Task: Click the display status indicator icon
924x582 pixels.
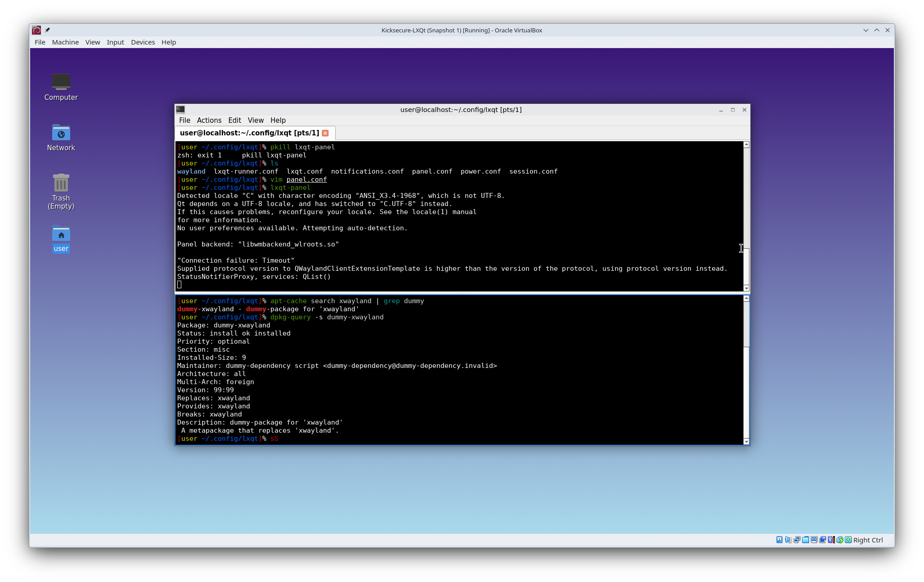Action: [814, 540]
